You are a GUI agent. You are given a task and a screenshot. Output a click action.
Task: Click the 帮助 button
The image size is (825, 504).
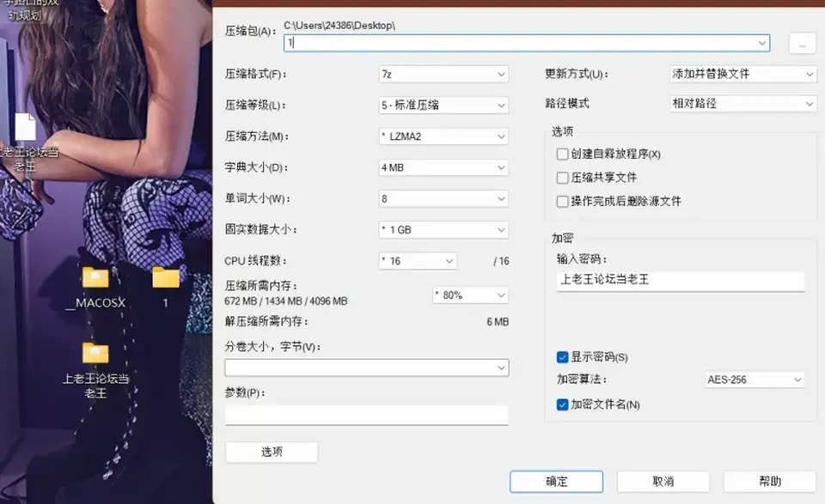coord(770,482)
